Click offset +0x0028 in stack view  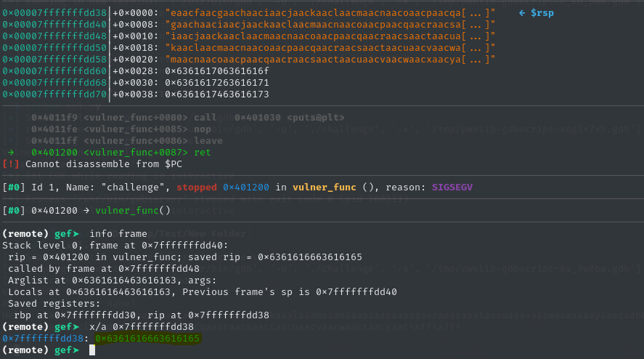click(135, 71)
